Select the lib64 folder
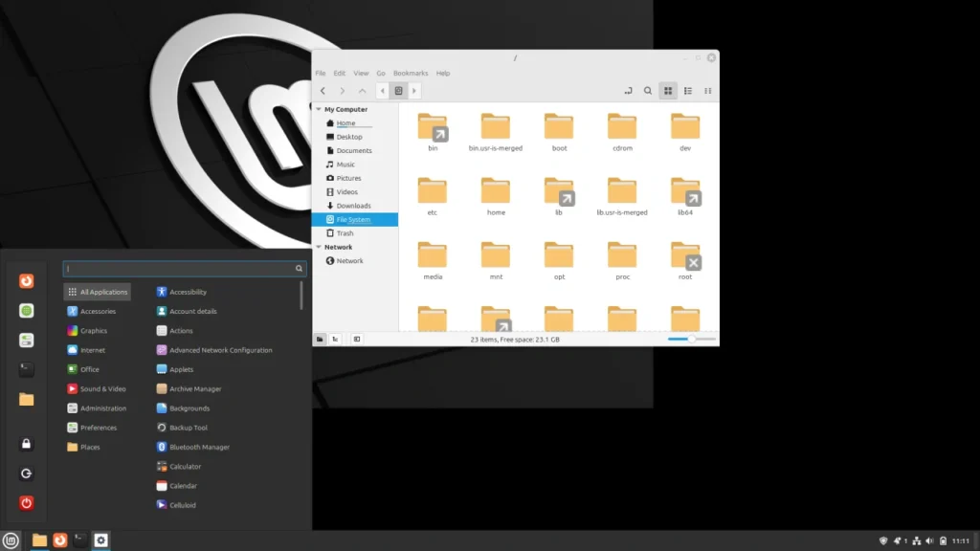The width and height of the screenshot is (980, 551). click(x=685, y=195)
